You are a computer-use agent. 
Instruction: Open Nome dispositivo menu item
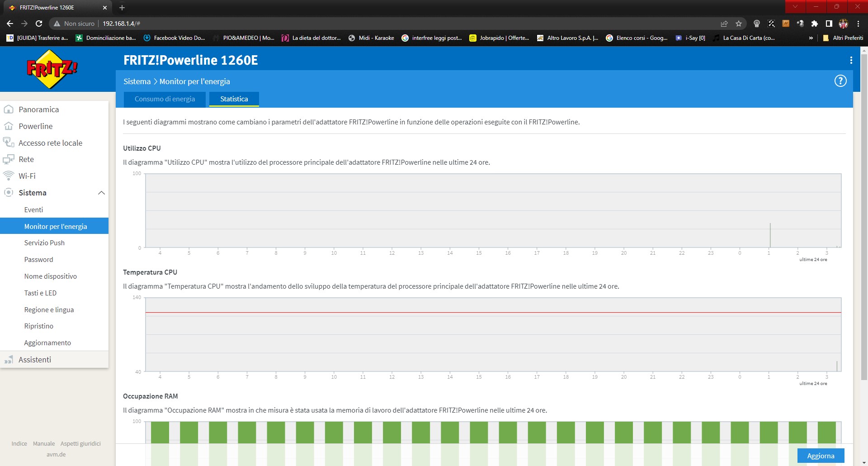[50, 276]
